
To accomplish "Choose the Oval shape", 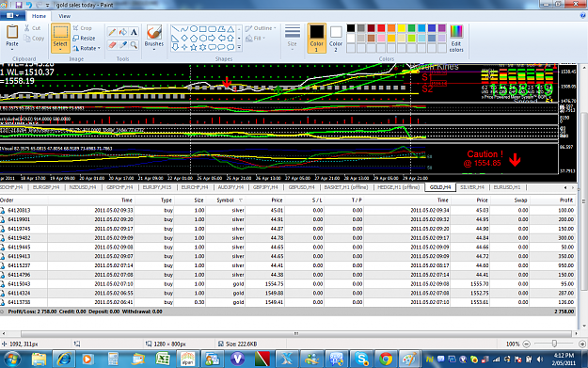I will tap(194, 29).
